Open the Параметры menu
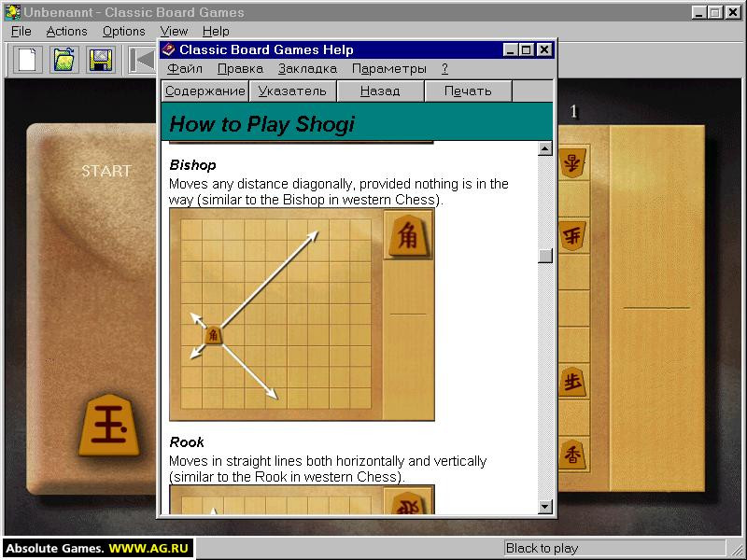This screenshot has width=747, height=560. (388, 68)
